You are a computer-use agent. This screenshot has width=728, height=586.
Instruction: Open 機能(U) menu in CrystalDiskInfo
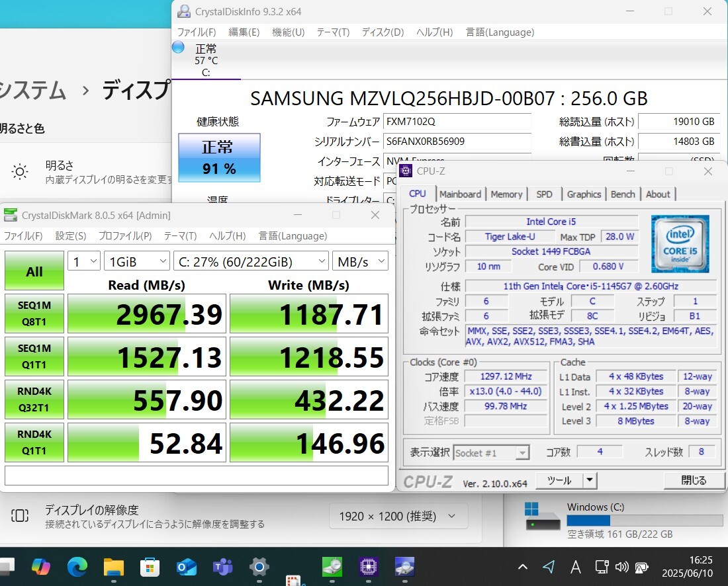pyautogui.click(x=289, y=32)
